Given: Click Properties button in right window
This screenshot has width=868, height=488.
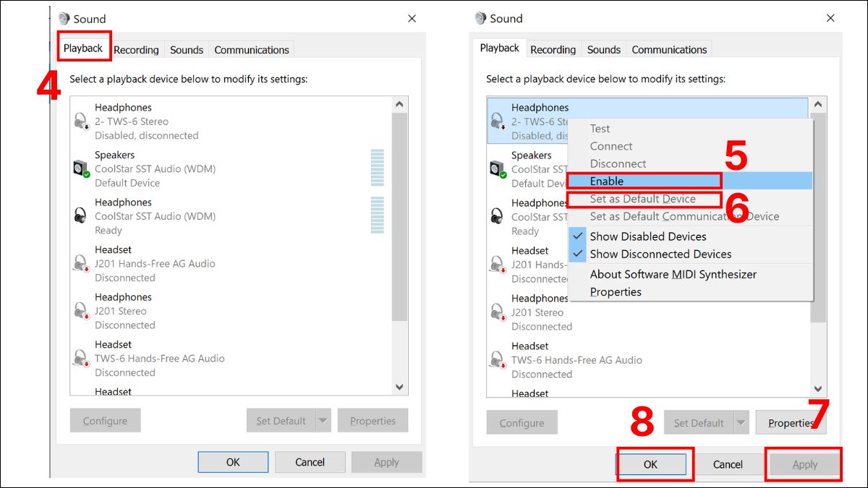Looking at the screenshot, I should coord(791,423).
